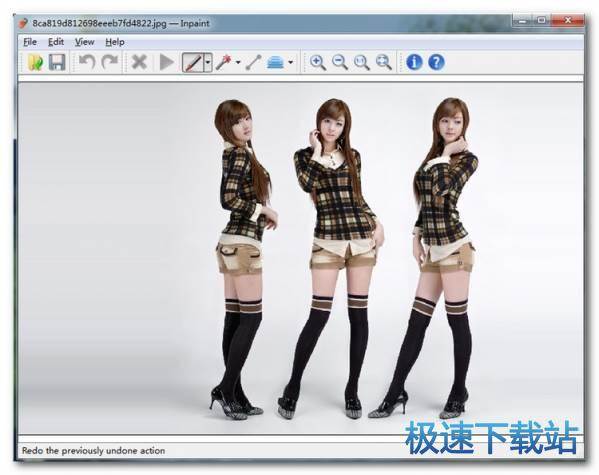
Task: Click the loaded photo on the canvas
Action: [301, 258]
